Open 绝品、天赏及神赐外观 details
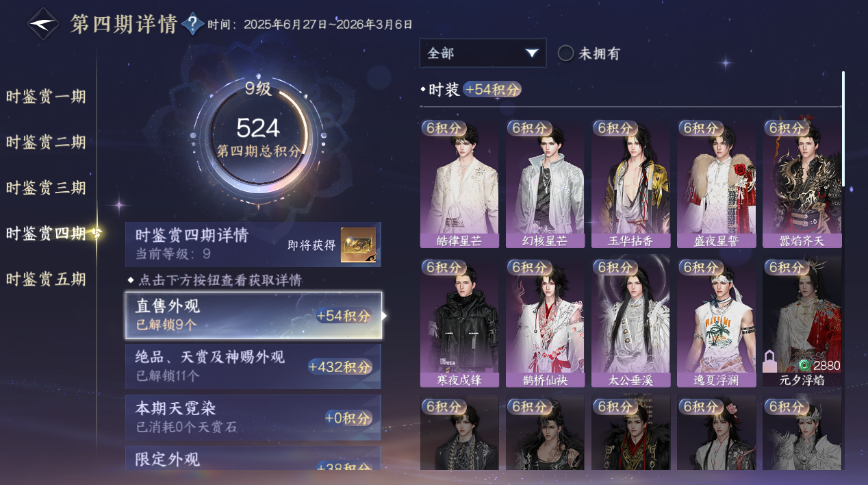The width and height of the screenshot is (868, 485). [x=253, y=366]
